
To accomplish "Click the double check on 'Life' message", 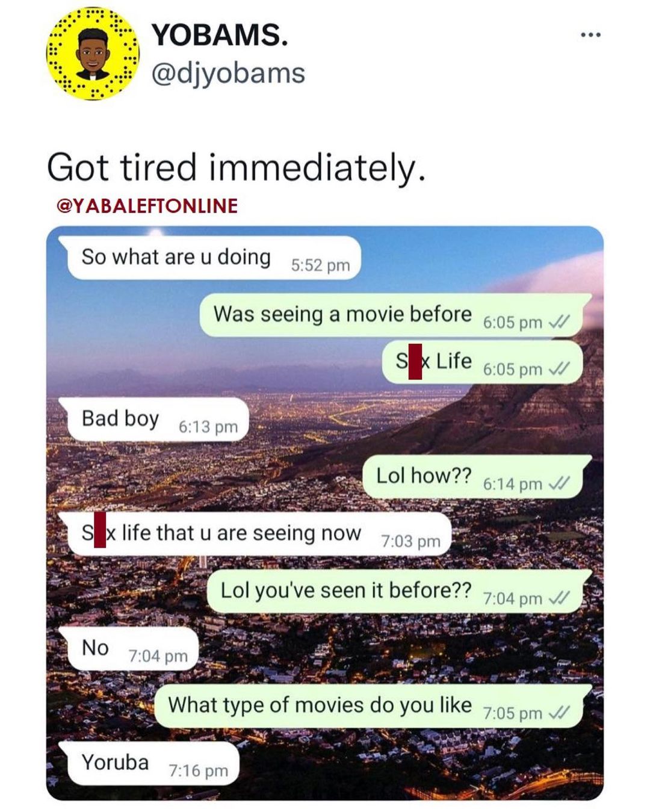I will click(559, 369).
